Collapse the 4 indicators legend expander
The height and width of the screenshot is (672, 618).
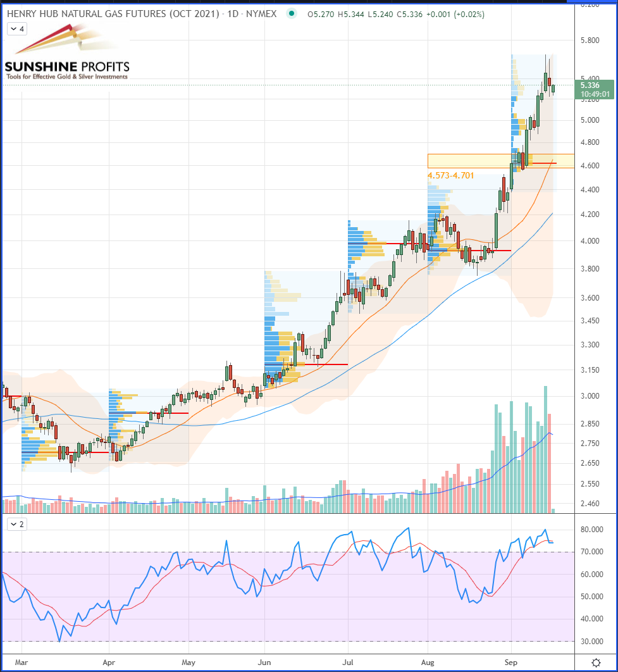(17, 29)
